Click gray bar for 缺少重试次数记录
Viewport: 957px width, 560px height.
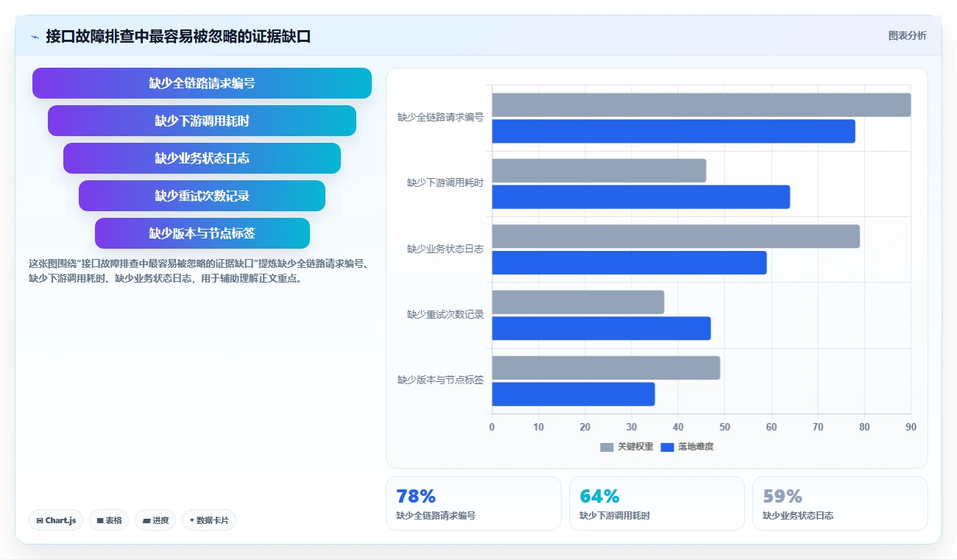tap(578, 302)
